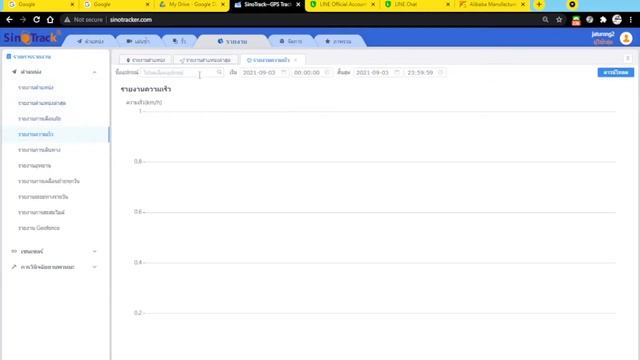Close the SinoTrack browser tab
640x360 pixels.
298,4
